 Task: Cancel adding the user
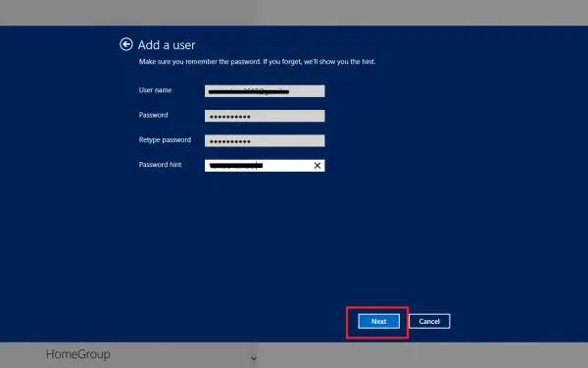point(429,322)
